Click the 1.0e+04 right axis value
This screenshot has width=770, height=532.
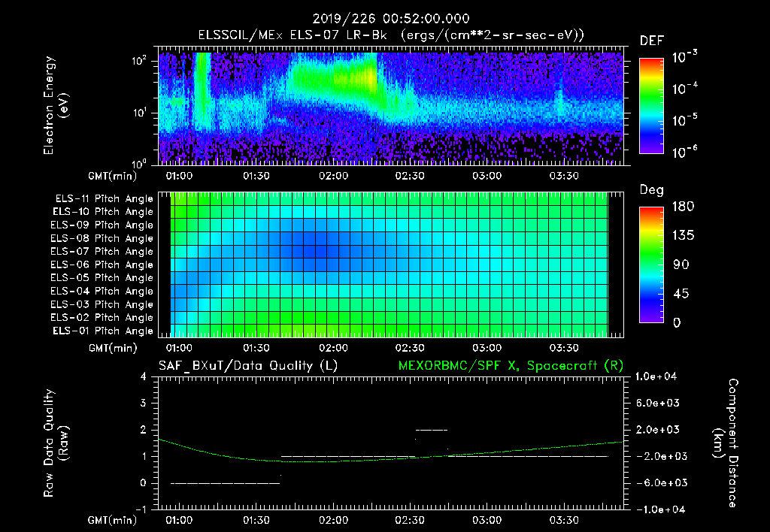pos(656,377)
